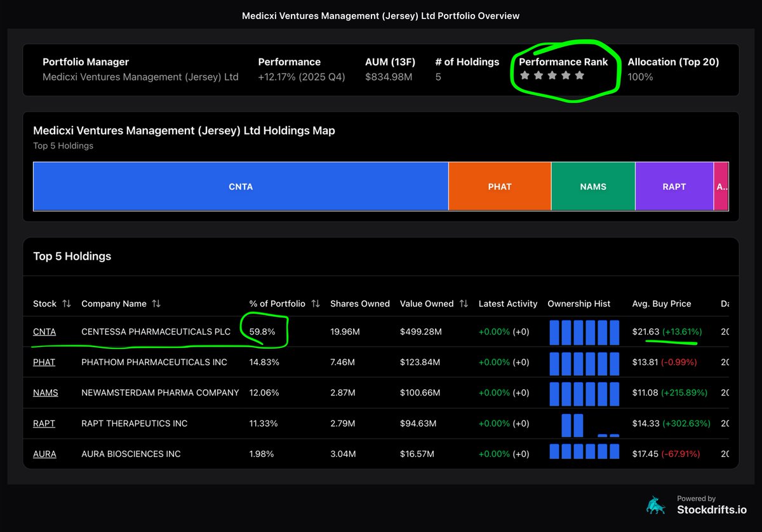Select the blue CNTA block in holdings map
Image resolution: width=762 pixels, height=532 pixels.
[241, 187]
